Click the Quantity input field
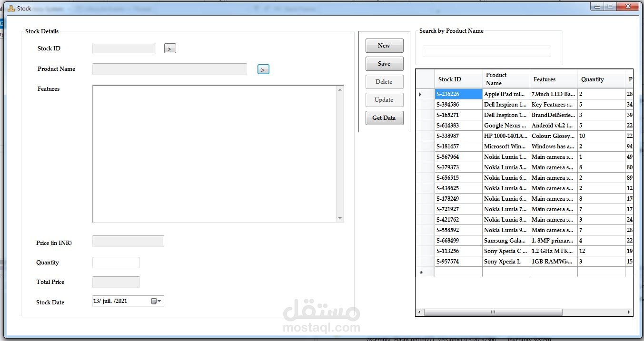Screen dimensions: 644x341 [116, 263]
